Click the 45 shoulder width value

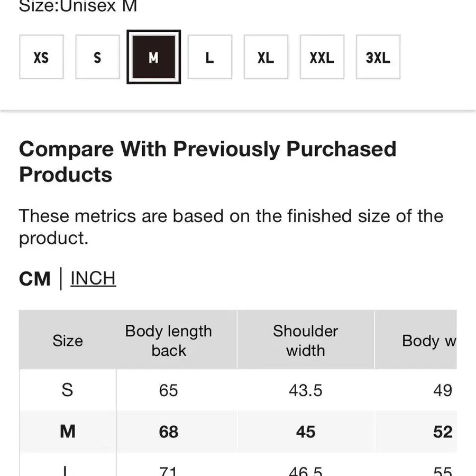(x=305, y=432)
